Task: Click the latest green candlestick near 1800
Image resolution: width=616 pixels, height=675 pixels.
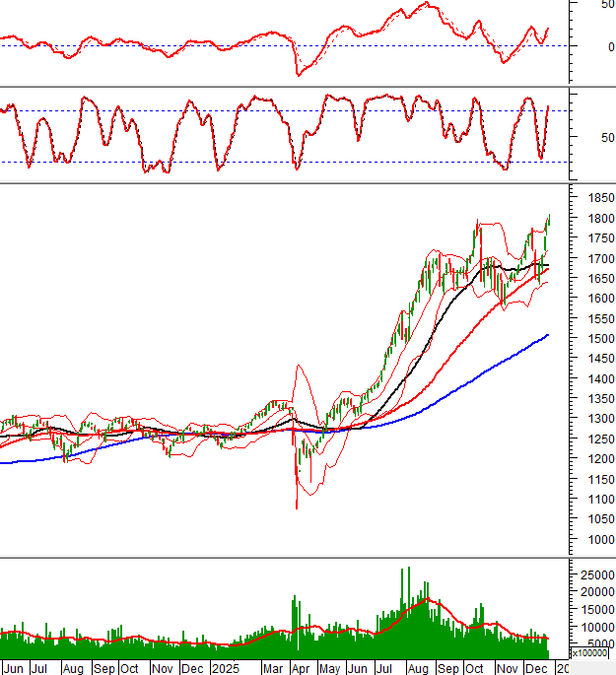Action: coord(548,221)
